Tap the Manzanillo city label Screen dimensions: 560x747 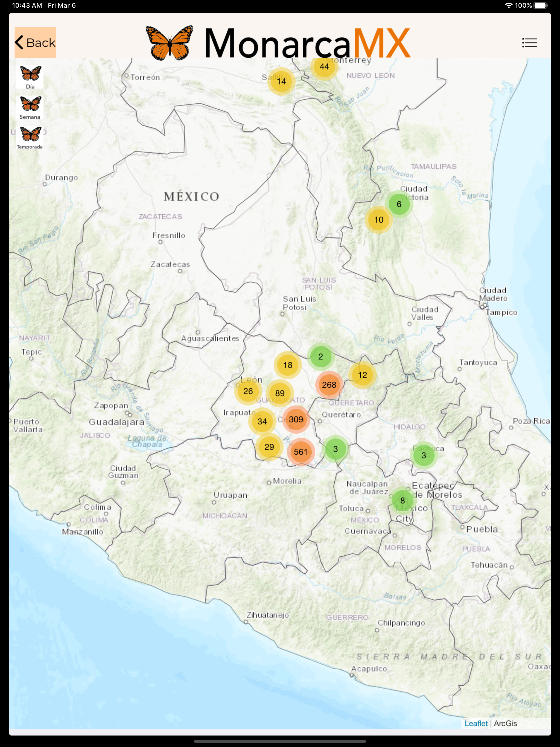(83, 532)
